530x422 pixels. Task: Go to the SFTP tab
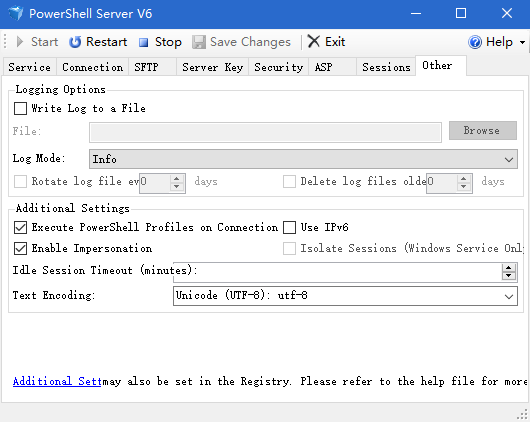(x=152, y=67)
